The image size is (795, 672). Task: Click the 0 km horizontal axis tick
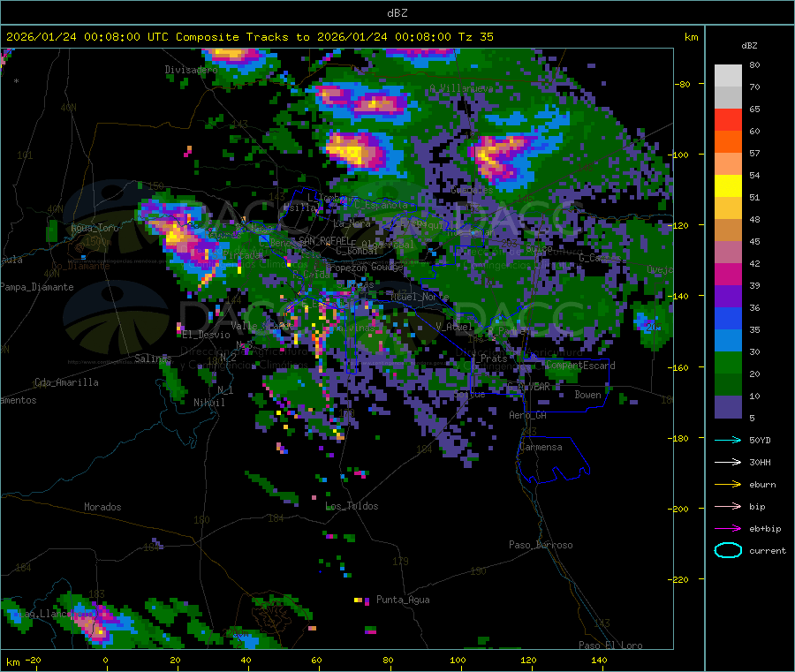click(105, 660)
